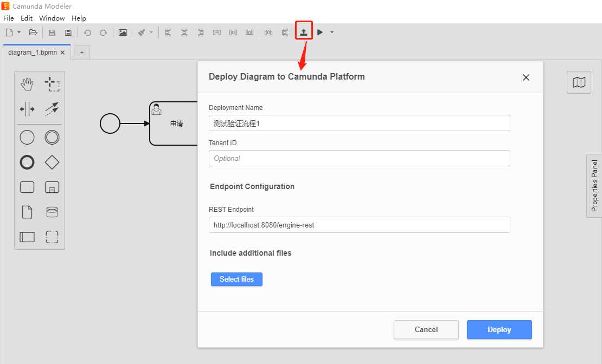The image size is (602, 364).
Task: Open the Help menu
Action: [79, 18]
